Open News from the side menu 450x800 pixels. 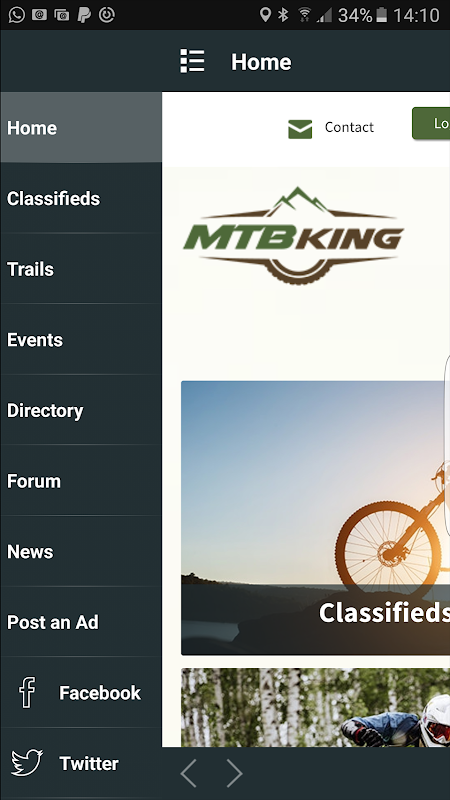81,552
